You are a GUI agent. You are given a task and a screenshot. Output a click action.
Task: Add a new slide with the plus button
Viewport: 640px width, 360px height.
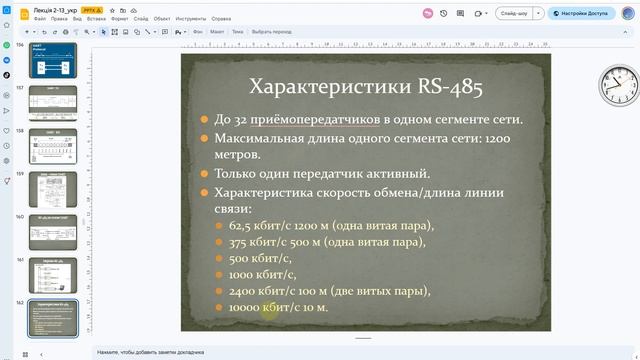27,32
